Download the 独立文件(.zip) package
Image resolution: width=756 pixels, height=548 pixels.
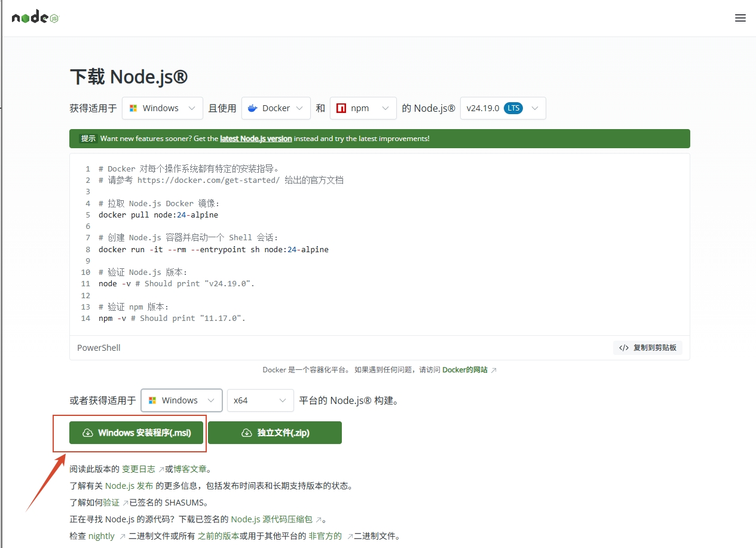click(275, 433)
